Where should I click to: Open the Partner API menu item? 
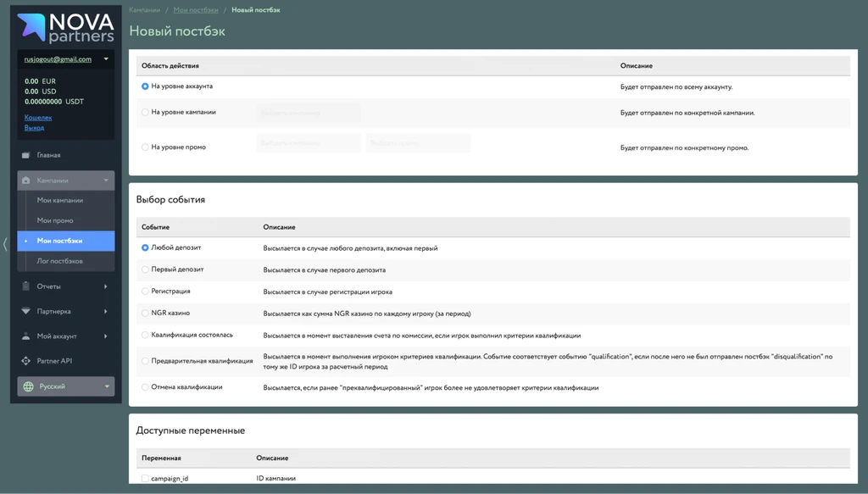(x=54, y=361)
